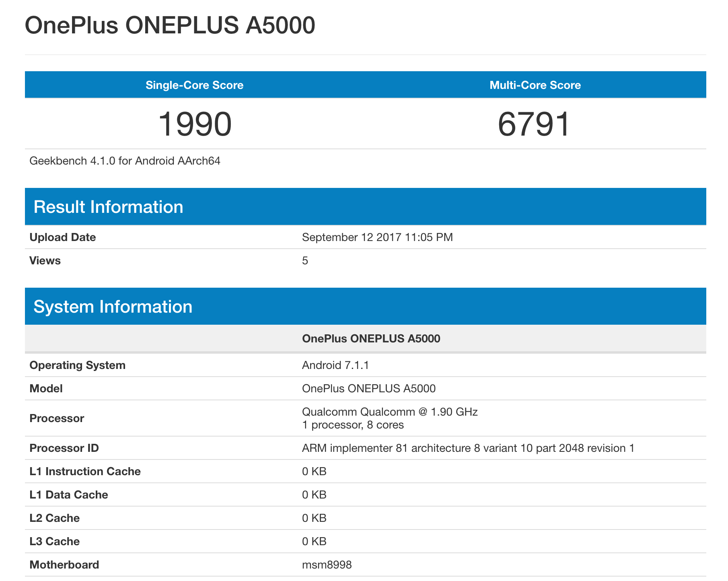Image resolution: width=728 pixels, height=581 pixels.
Task: Click the Motherboard row label
Action: [x=64, y=565]
